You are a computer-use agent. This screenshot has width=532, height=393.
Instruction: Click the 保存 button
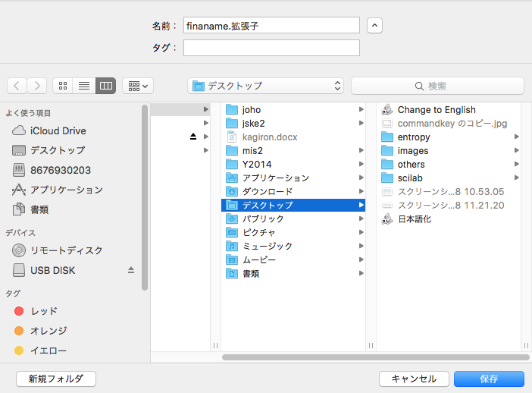coord(489,379)
